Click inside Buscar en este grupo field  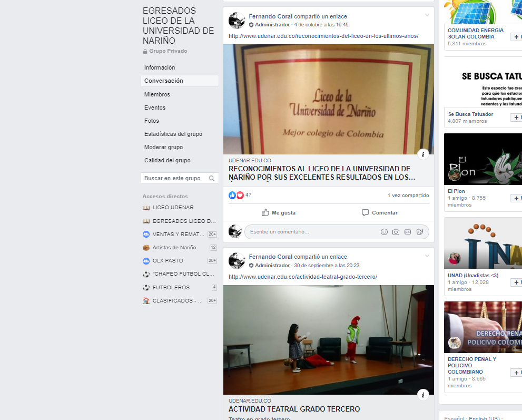(180, 178)
